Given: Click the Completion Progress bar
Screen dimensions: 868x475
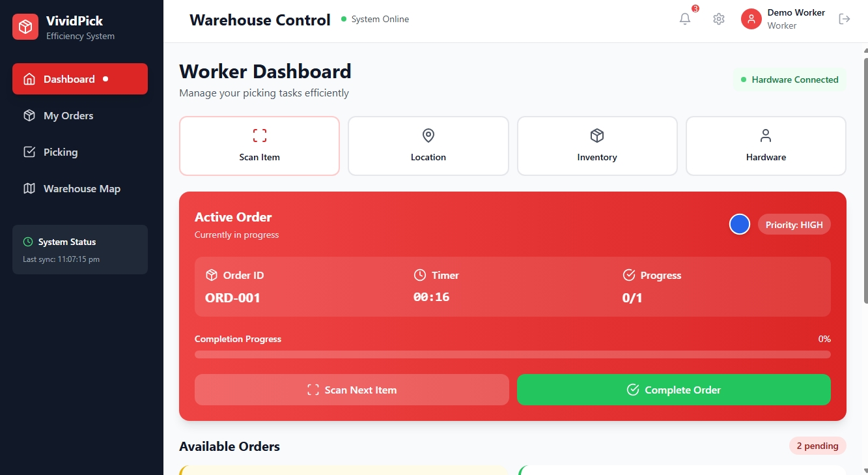Looking at the screenshot, I should point(512,354).
